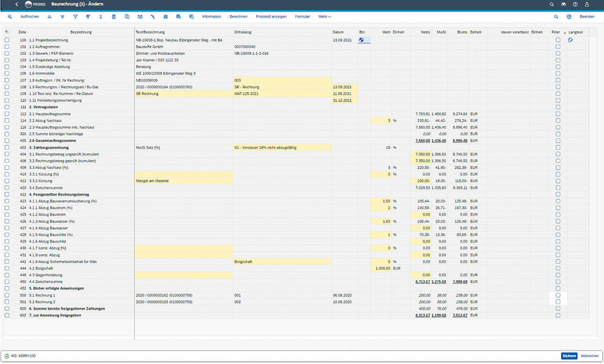
Task: Select the row checkbox for Zeile 100
Action: click(7, 40)
